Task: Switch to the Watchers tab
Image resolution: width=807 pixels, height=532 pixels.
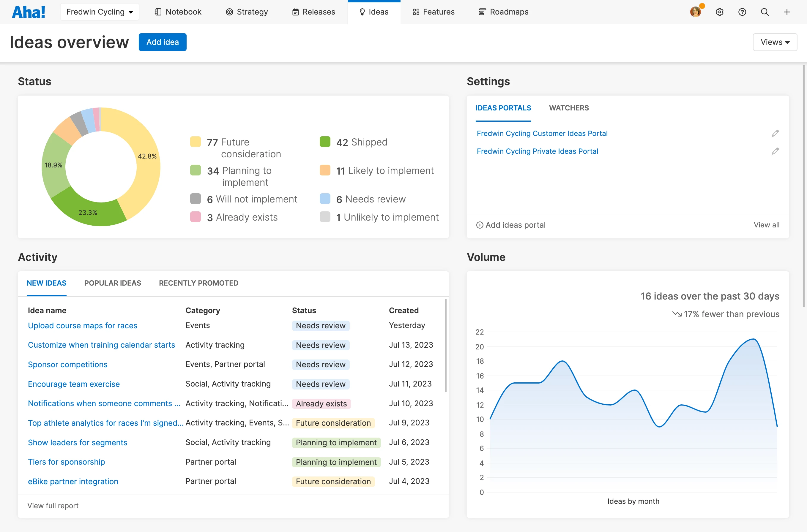Action: [x=569, y=108]
